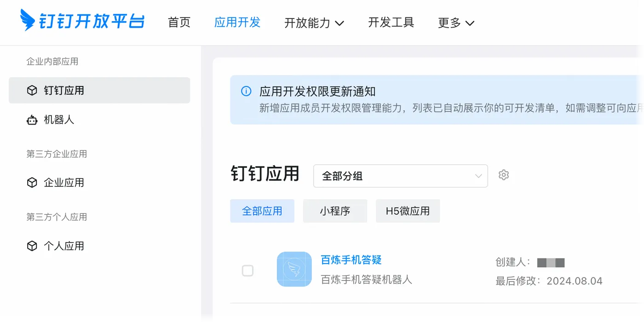644x322 pixels.
Task: Expand the 更多 menu in top navigation
Action: click(456, 23)
